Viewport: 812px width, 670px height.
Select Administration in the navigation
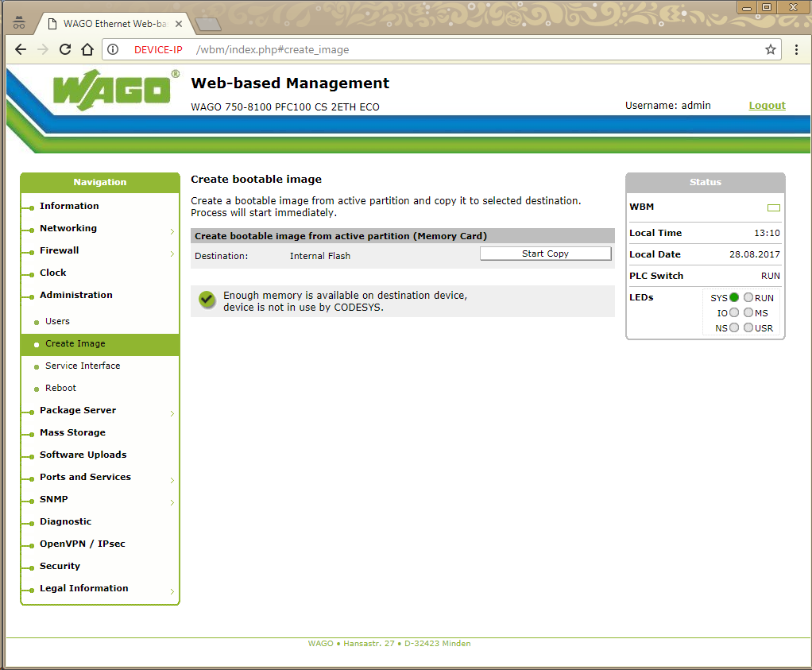click(x=75, y=295)
